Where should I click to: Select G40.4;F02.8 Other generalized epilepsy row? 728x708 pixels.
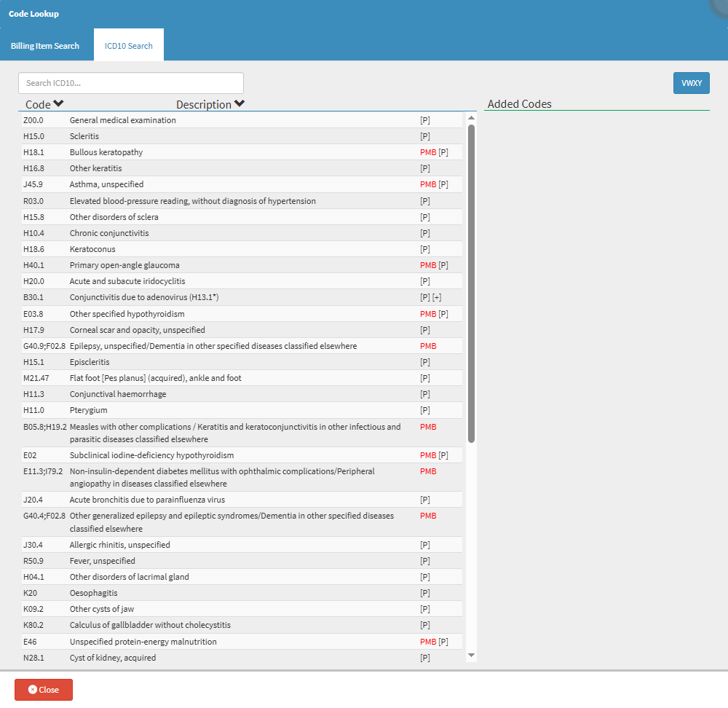pyautogui.click(x=242, y=522)
